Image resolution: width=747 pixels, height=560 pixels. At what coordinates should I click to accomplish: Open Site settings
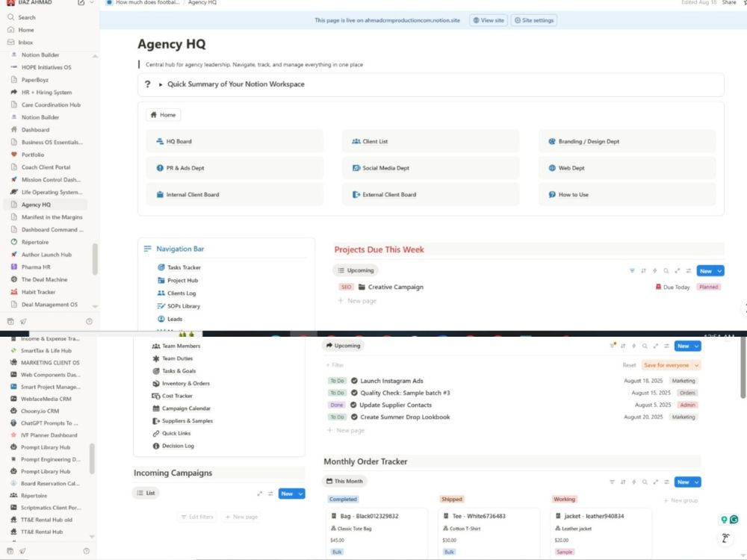[x=533, y=20]
